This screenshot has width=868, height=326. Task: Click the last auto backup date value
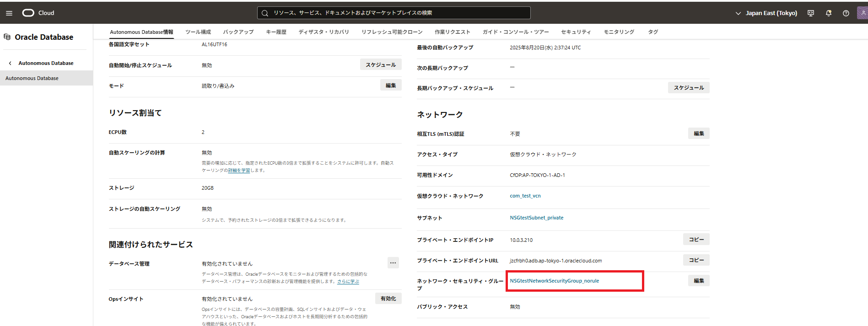click(545, 48)
